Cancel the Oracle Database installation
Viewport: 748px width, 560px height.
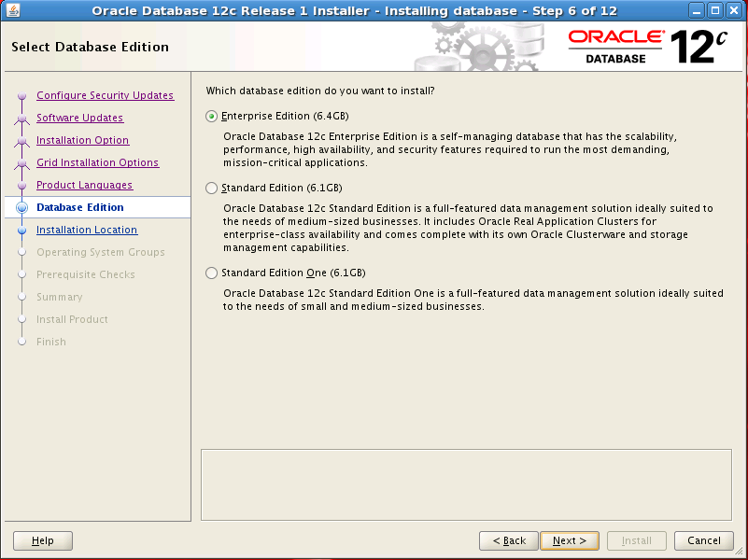point(703,540)
